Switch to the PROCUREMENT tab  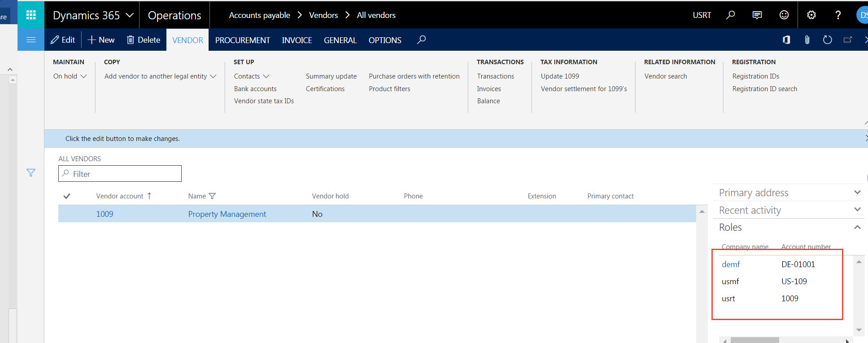[x=242, y=40]
